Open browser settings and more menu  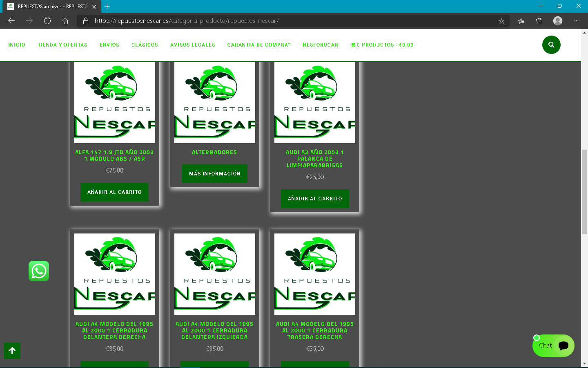tap(577, 21)
